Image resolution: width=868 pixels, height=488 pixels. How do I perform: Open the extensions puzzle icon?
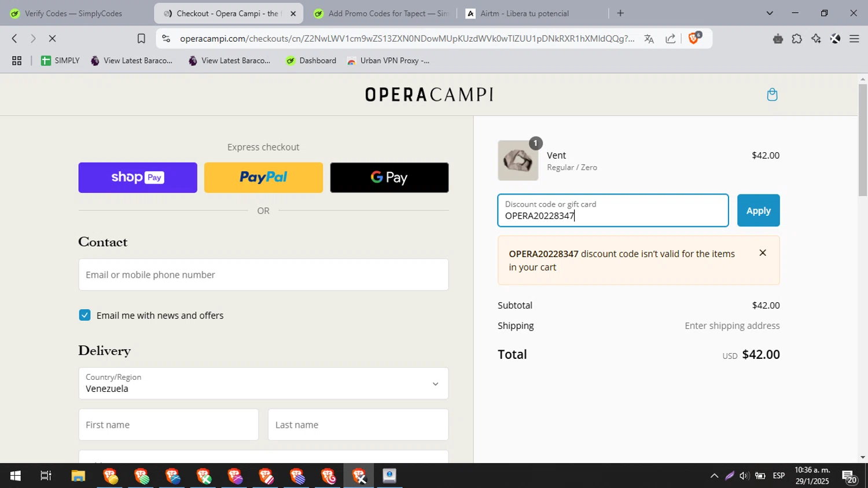pyautogui.click(x=797, y=39)
